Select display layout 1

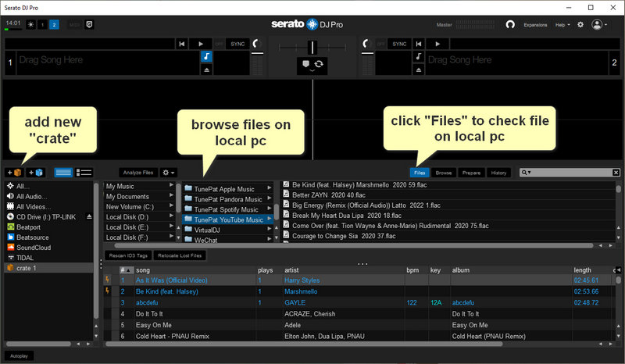point(43,25)
